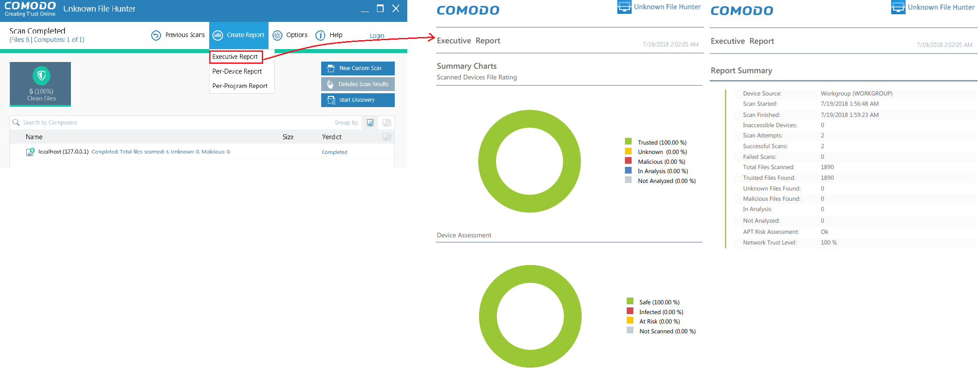Click the APT Risk Assessment Ok value
This screenshot has height=369, width=980.
824,232
